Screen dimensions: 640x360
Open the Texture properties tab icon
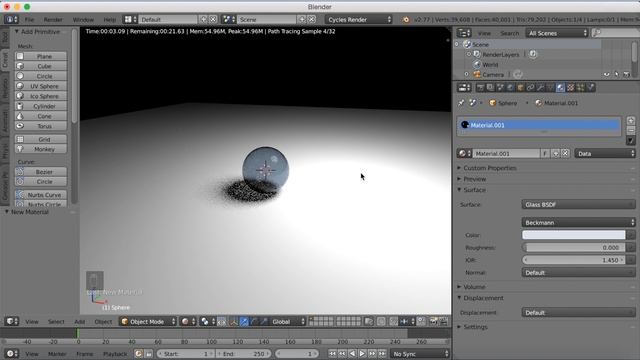pyautogui.click(x=571, y=87)
